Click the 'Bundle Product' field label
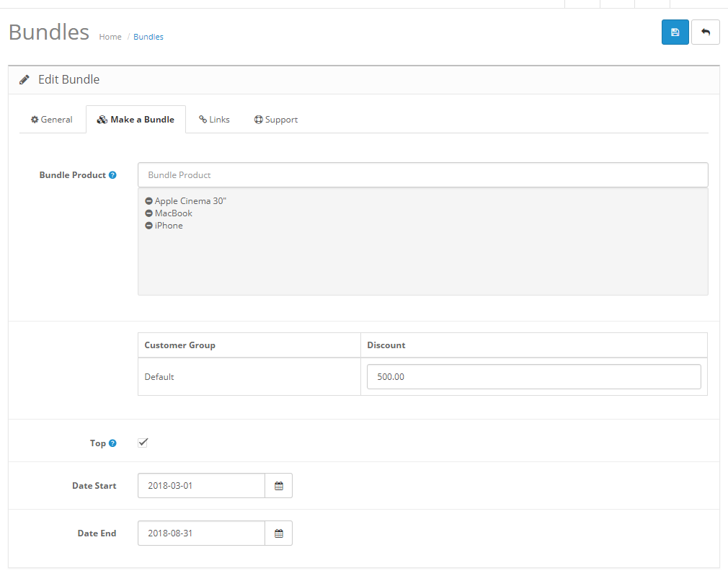This screenshot has height=576, width=728. pos(72,175)
